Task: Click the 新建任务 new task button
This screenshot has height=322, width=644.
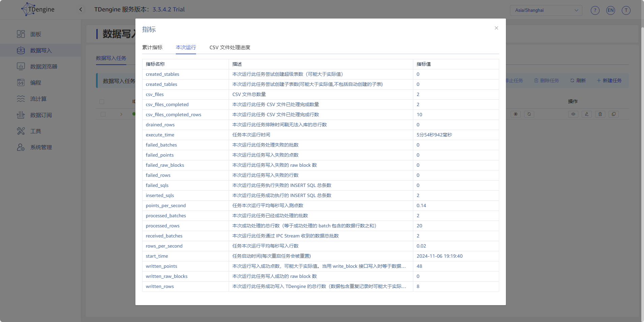Action: click(609, 80)
